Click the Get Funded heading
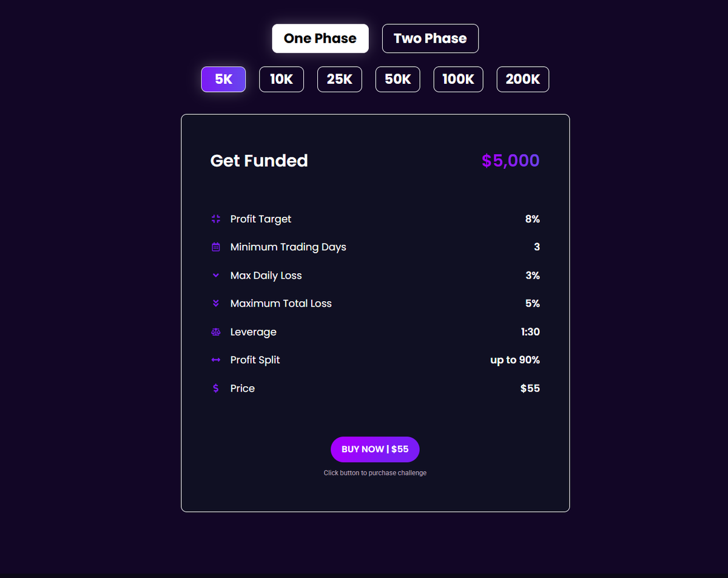Image resolution: width=728 pixels, height=578 pixels. point(259,161)
